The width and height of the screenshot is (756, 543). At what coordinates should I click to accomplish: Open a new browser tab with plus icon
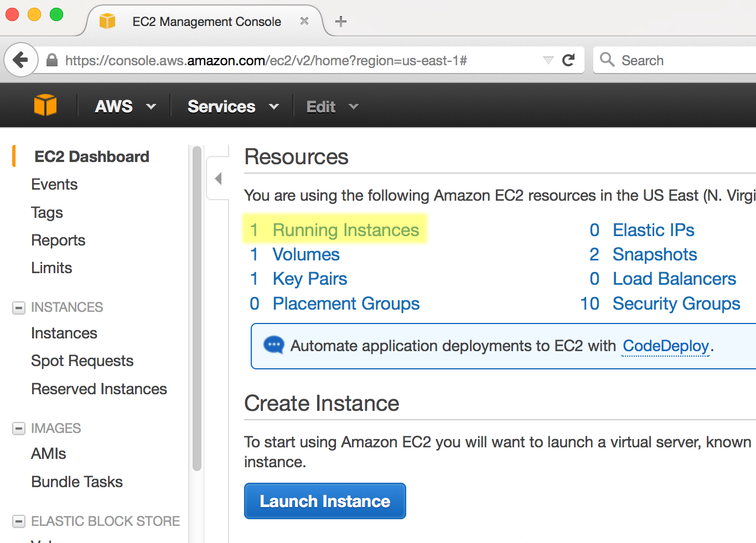(341, 22)
